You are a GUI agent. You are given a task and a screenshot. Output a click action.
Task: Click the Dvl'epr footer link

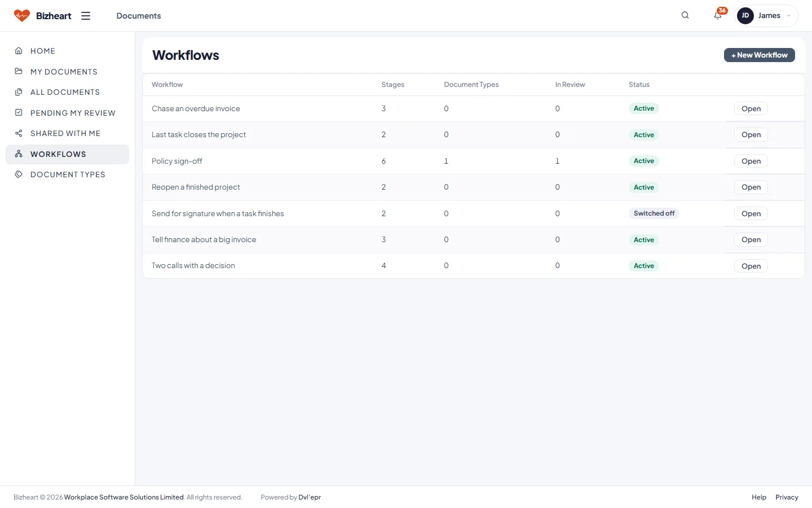pos(310,497)
